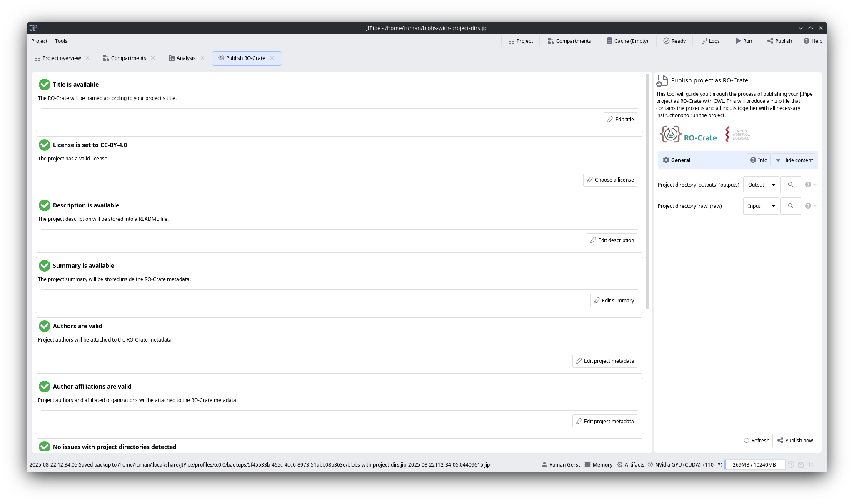Click search icon beside outputs directory
Image resolution: width=854 pixels, height=504 pixels.
click(x=790, y=185)
